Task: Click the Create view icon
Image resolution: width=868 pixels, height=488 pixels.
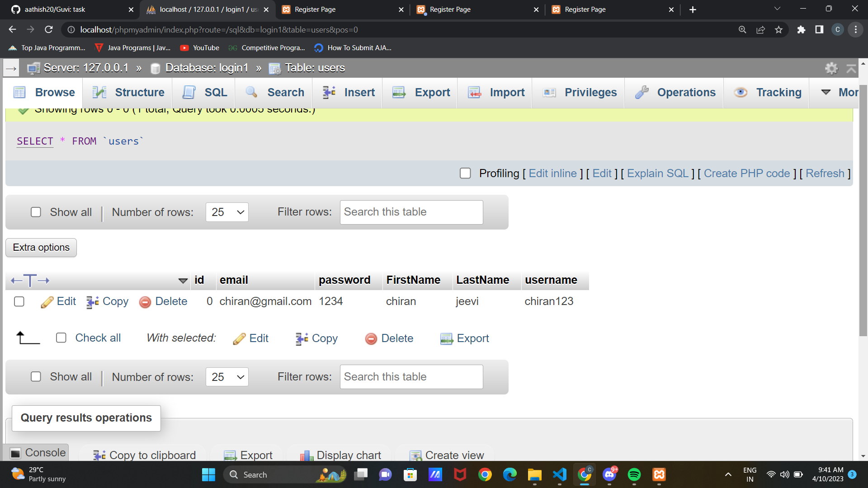Action: (415, 455)
